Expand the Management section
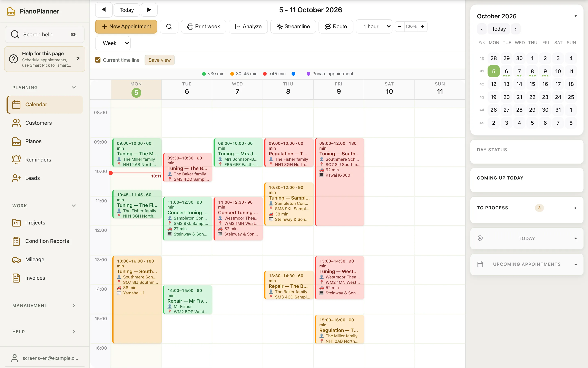The width and height of the screenshot is (588, 368). [74, 305]
